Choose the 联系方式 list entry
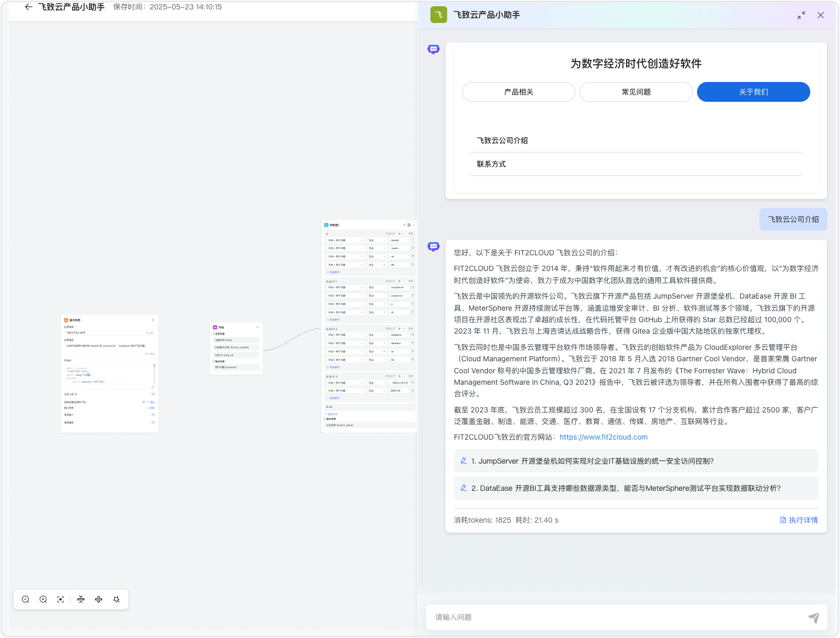 coord(636,164)
